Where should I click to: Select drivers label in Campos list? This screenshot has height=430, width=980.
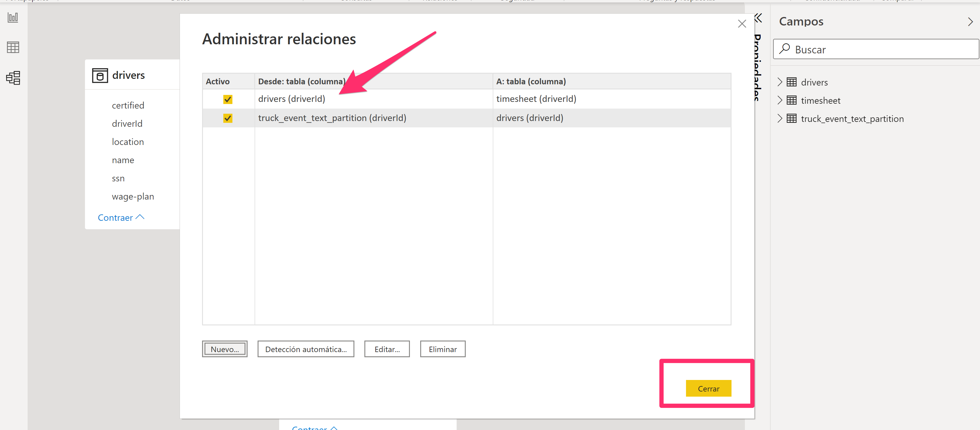pos(814,82)
